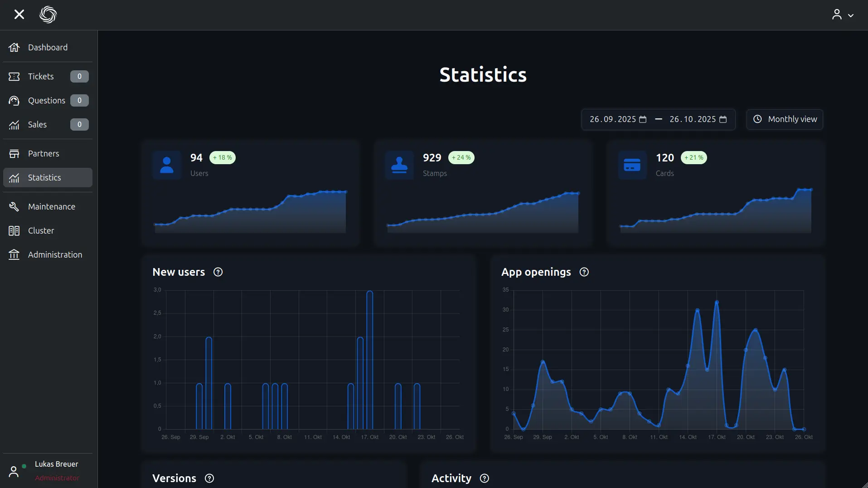Open the Monthly view selector
The image size is (868, 488).
(x=785, y=119)
